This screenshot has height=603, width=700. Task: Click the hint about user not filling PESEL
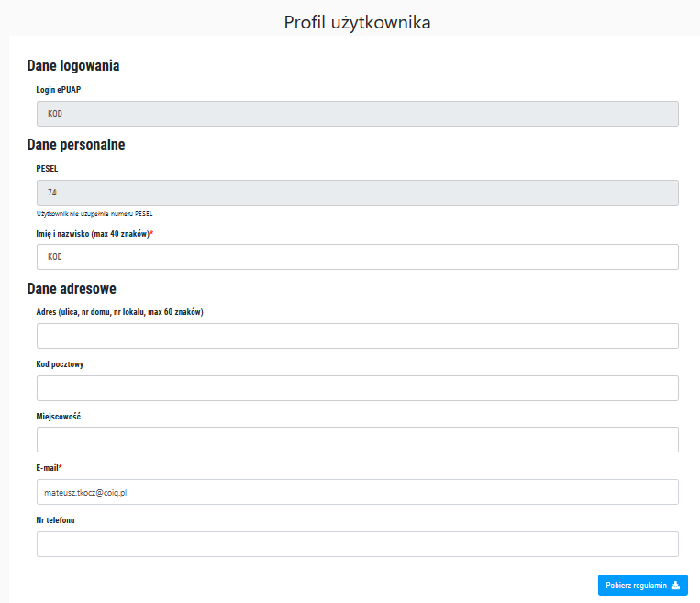pyautogui.click(x=94, y=214)
